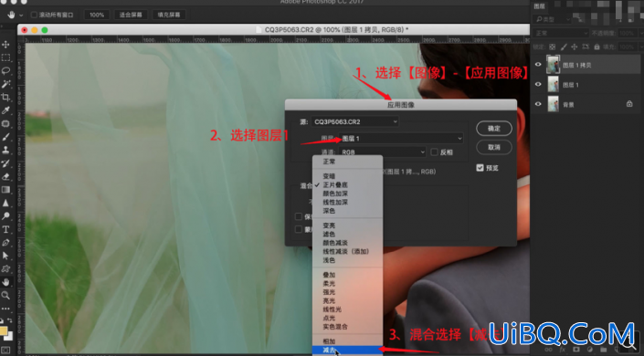Toggle Quick Mask mode icon
Viewport: 644px width, 356px height.
pyautogui.click(x=5, y=351)
